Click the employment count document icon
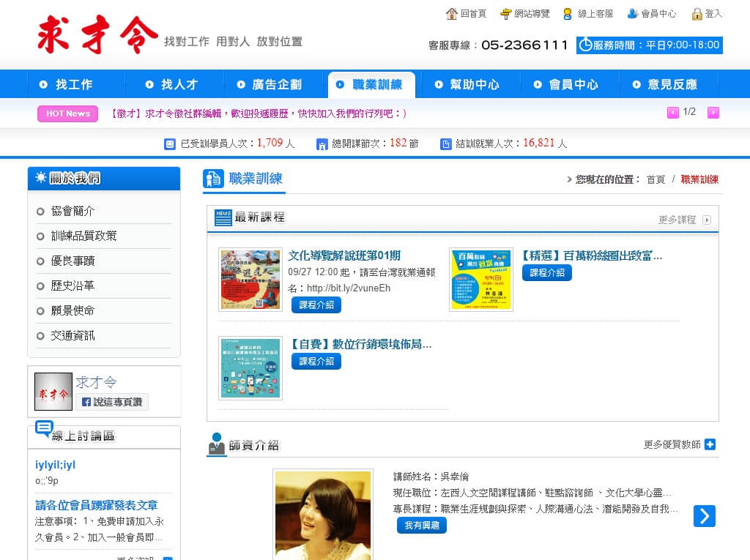Viewport: 750px width, 560px height. (445, 144)
